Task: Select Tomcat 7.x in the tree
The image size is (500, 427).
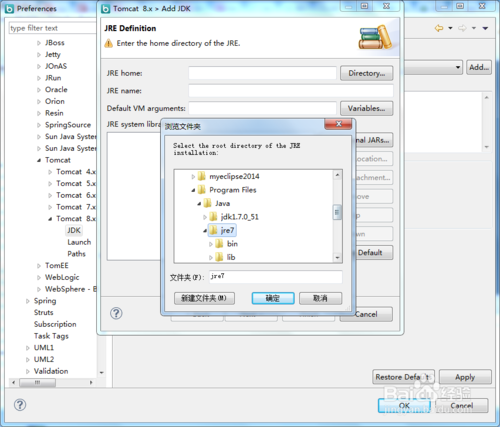Action: pyautogui.click(x=76, y=207)
